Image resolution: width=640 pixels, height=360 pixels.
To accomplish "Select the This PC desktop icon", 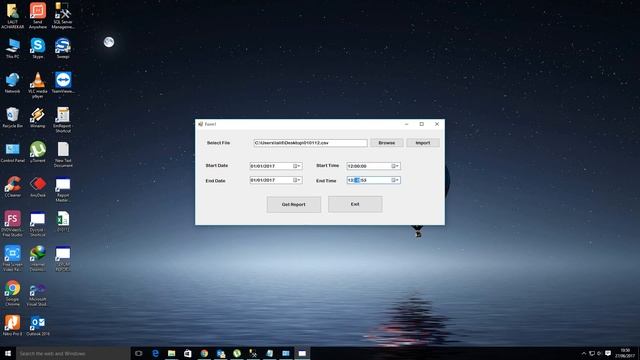I will point(13,49).
